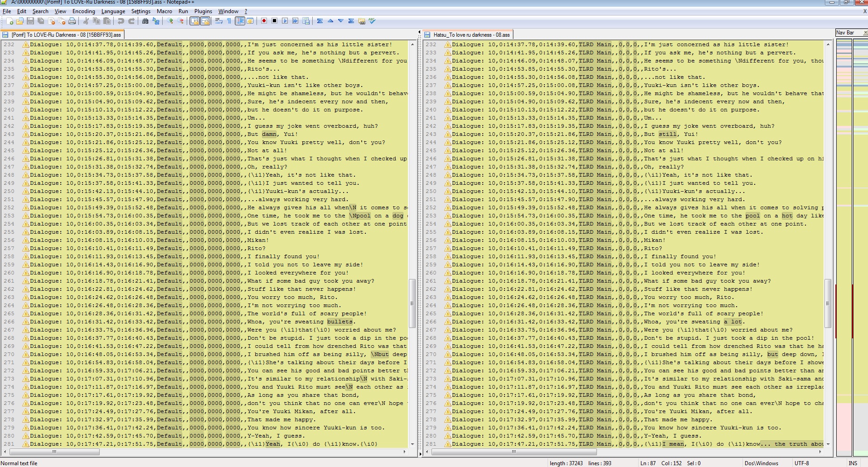Viewport: 868px width, 467px height.
Task: Open a file via folder icon
Action: click(x=20, y=21)
